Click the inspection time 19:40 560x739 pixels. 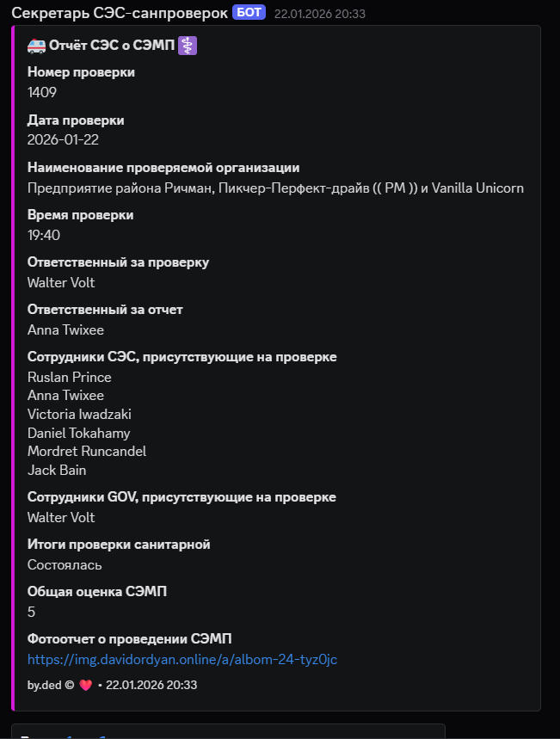click(44, 235)
